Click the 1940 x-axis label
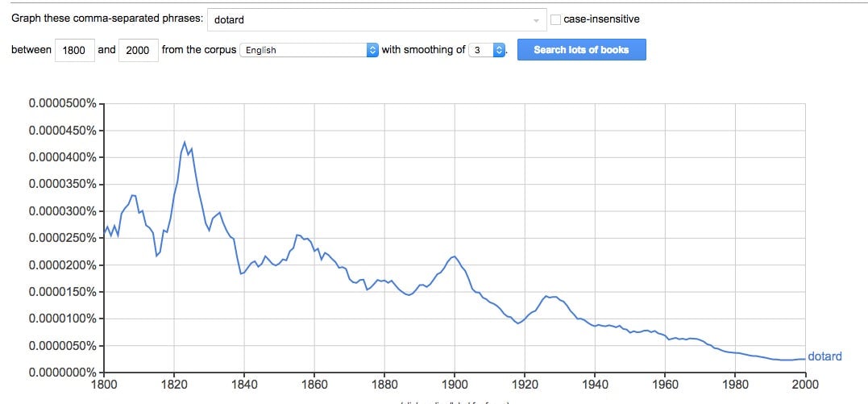This screenshot has height=404, width=868. click(595, 383)
